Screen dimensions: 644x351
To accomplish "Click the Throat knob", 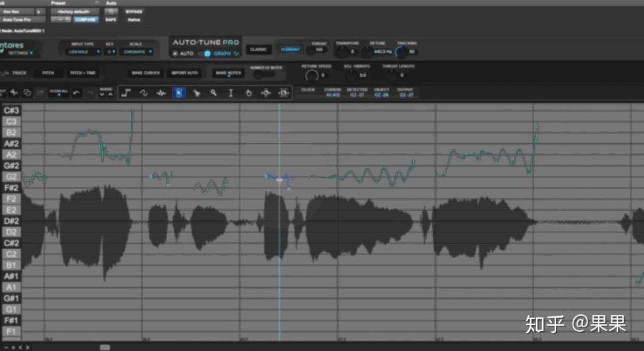I will click(311, 51).
